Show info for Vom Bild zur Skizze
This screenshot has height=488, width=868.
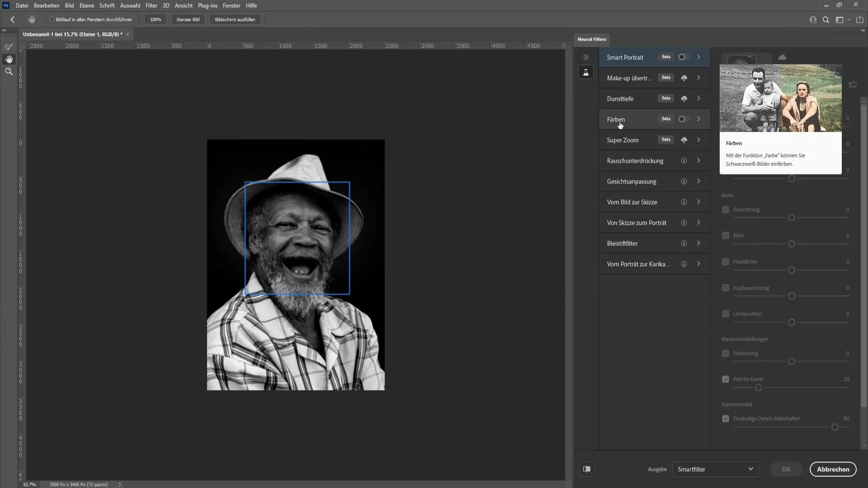click(684, 202)
